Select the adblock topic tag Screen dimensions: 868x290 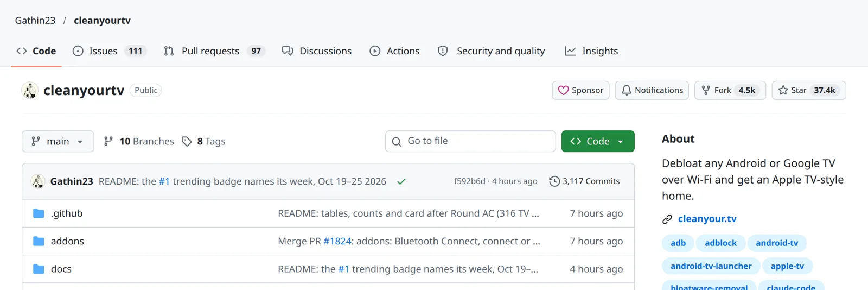[721, 243]
